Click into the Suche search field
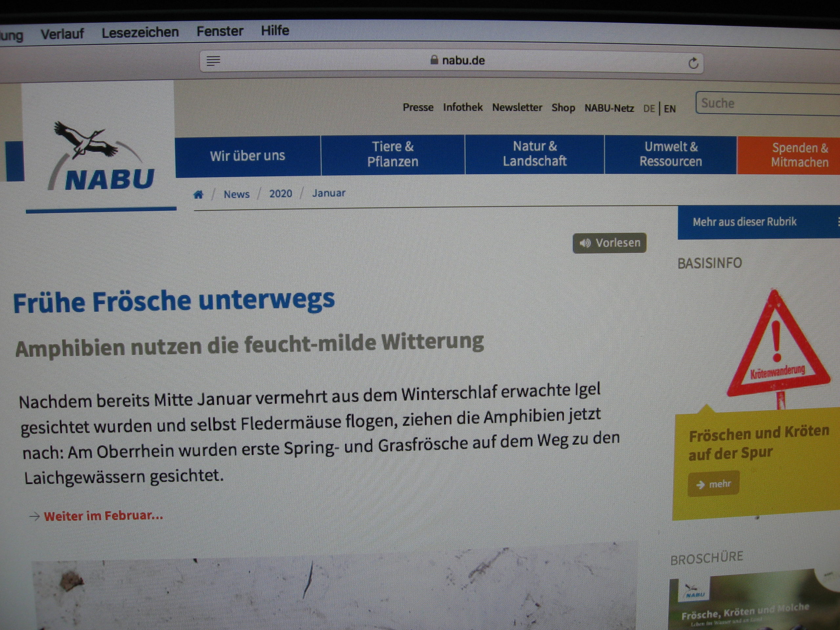Screen dimensions: 840x630 (768, 103)
